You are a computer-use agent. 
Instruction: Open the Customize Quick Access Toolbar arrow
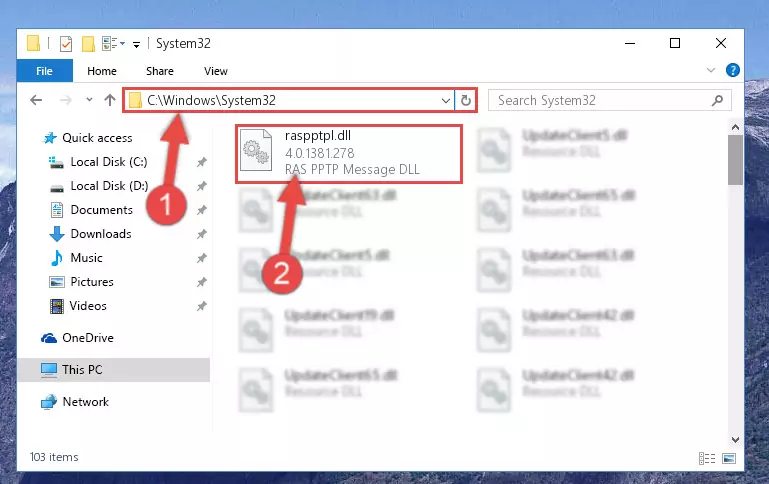tap(136, 44)
